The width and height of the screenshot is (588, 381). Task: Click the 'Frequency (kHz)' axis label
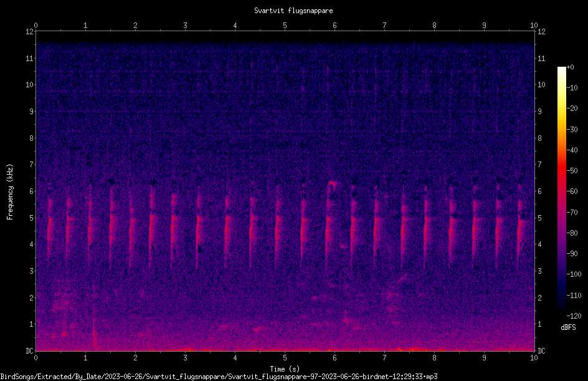[10, 192]
